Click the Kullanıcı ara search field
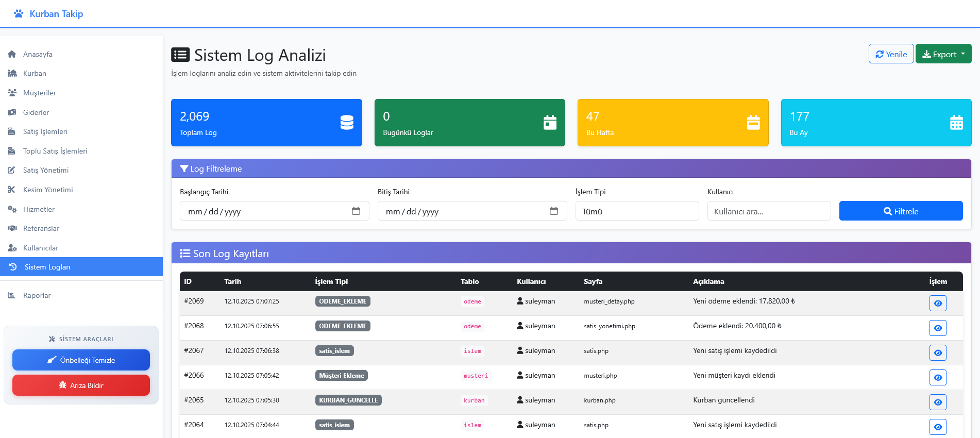 [x=769, y=211]
